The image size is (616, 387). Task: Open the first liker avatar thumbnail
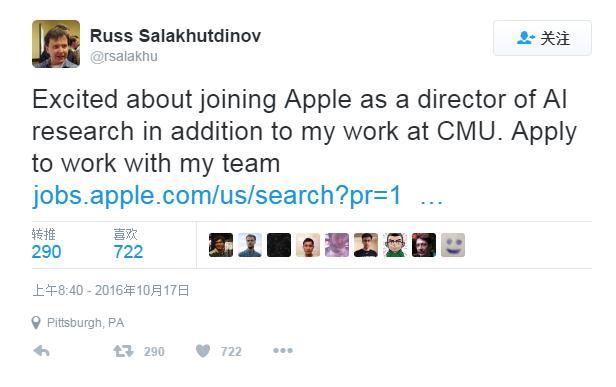(x=221, y=245)
